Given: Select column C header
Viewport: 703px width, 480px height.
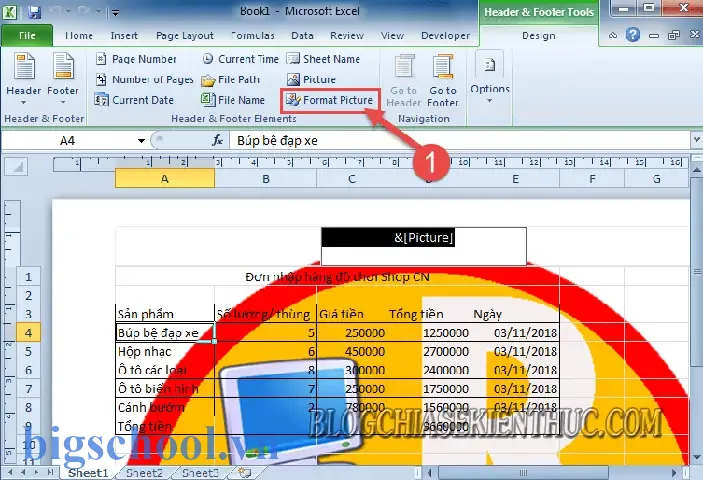Looking at the screenshot, I should coord(352,179).
